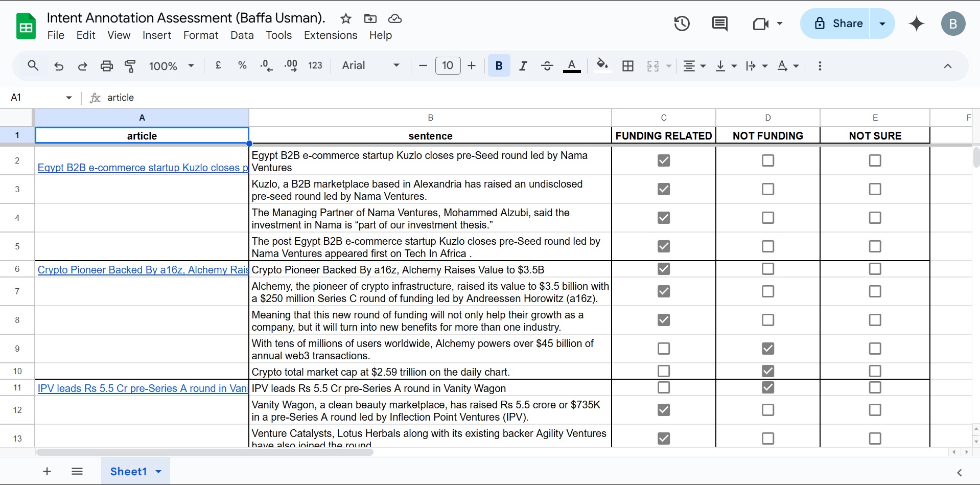
Task: Open the comments panel icon
Action: (719, 24)
